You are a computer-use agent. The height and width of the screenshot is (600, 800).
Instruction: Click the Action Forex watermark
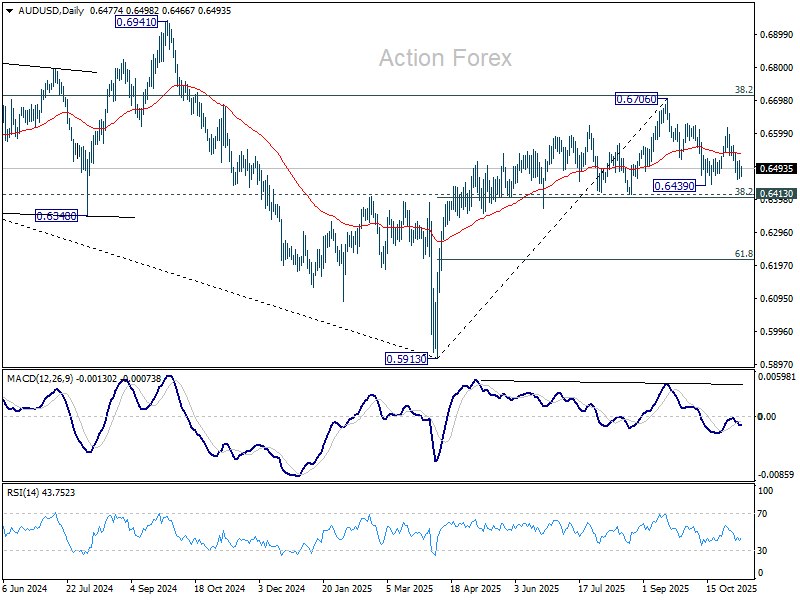pos(445,58)
